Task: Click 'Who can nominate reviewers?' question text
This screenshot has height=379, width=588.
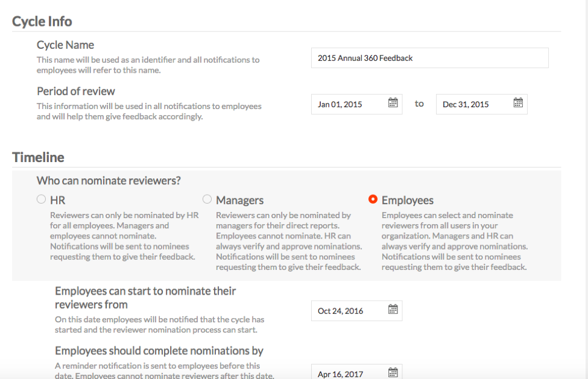Action: tap(109, 181)
